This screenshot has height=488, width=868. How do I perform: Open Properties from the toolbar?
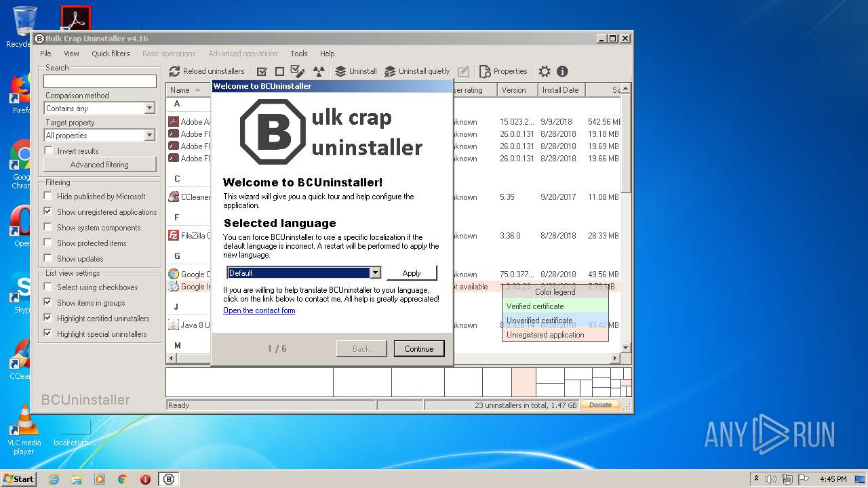click(503, 71)
